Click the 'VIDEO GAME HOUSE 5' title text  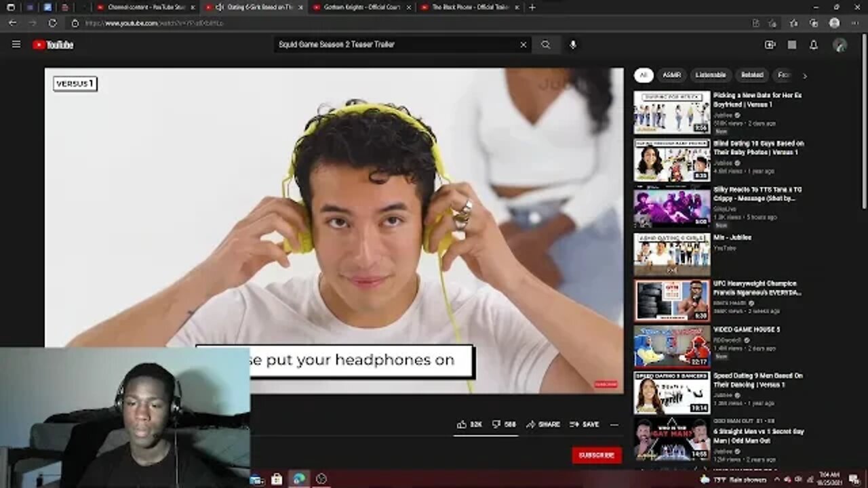747,329
